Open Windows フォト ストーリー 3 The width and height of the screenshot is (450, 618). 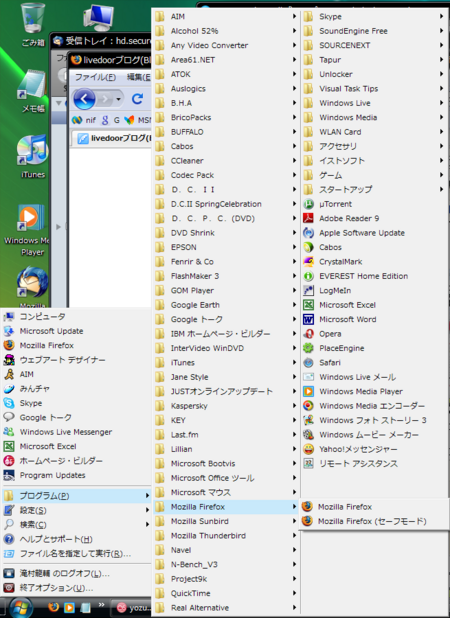tap(374, 421)
